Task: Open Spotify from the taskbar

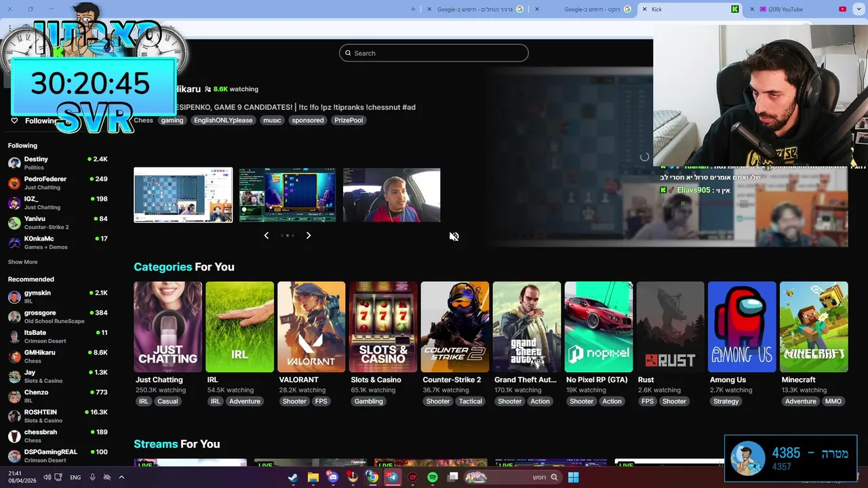Action: (x=433, y=477)
